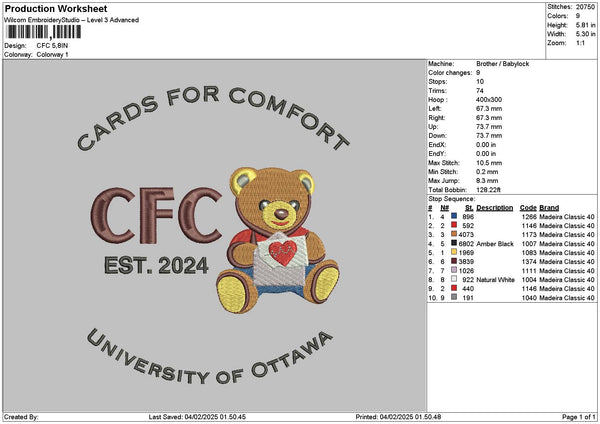Click the hoop value '400x300'
Screen dimensions: 600x424
pos(489,99)
